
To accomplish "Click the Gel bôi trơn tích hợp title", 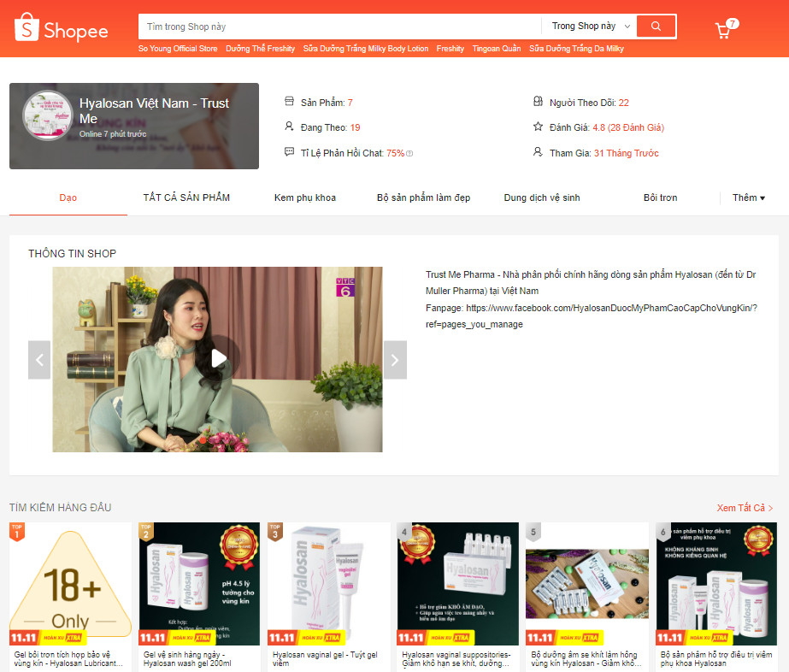I will coord(68,659).
